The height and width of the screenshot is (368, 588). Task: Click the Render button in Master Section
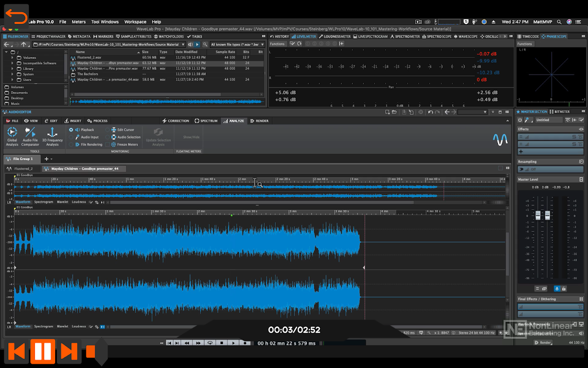[543, 343]
